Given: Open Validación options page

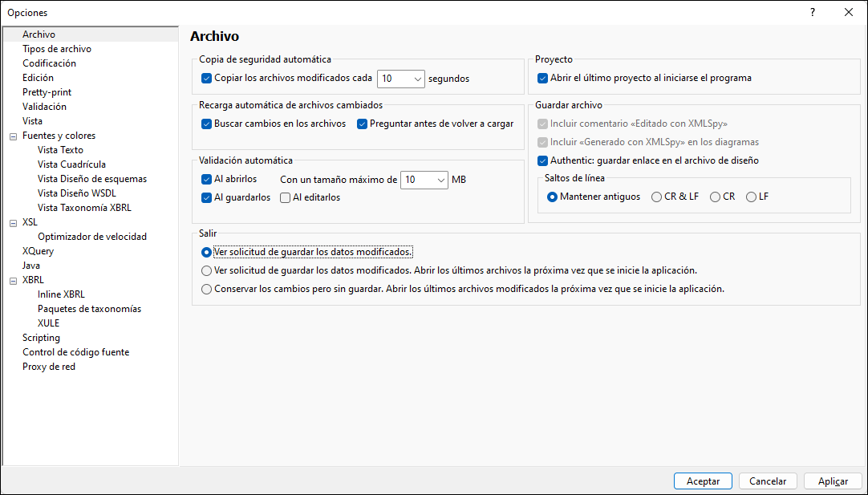Looking at the screenshot, I should (x=44, y=107).
